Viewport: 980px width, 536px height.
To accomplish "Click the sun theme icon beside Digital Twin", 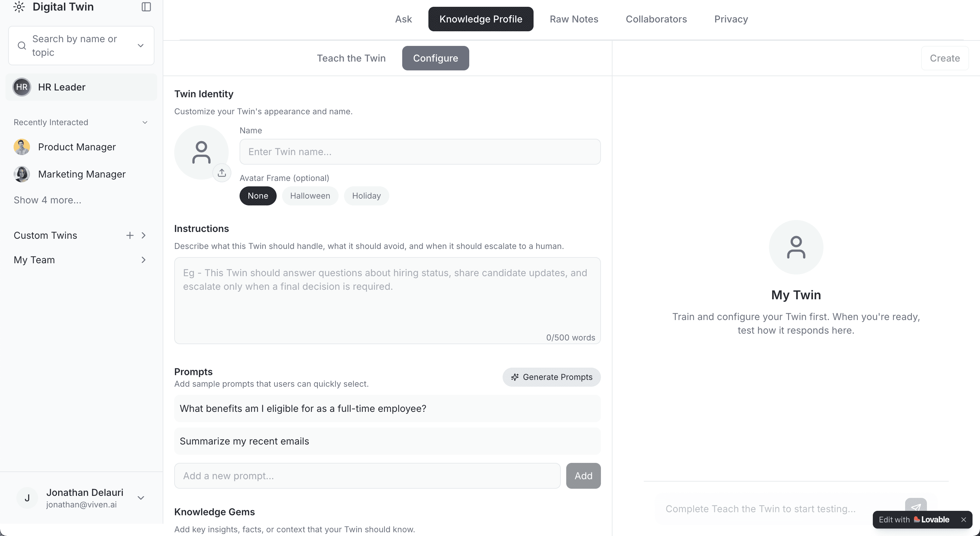I will click(19, 7).
